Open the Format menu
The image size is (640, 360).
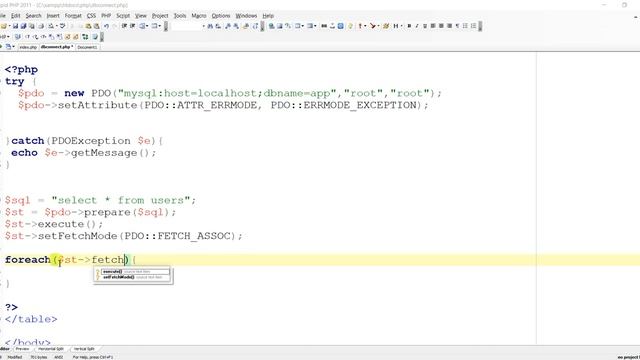click(x=73, y=16)
